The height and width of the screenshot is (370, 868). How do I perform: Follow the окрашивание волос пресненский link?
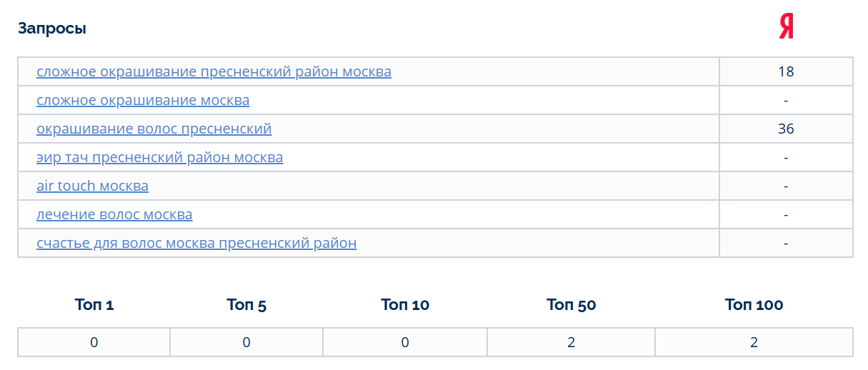[154, 129]
